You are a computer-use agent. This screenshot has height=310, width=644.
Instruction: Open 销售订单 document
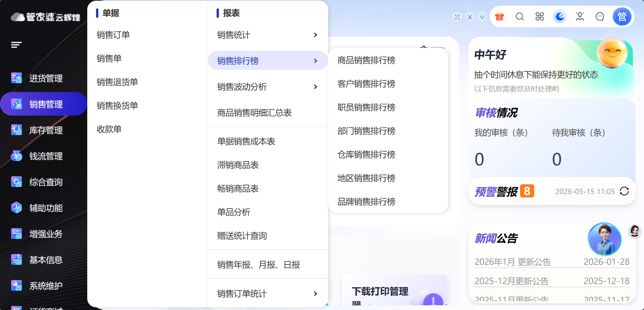[113, 35]
